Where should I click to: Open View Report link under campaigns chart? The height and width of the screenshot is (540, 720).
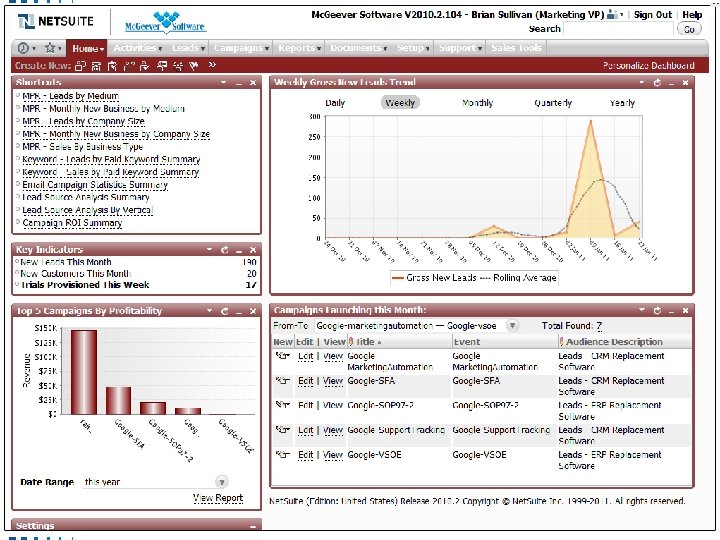[x=218, y=498]
